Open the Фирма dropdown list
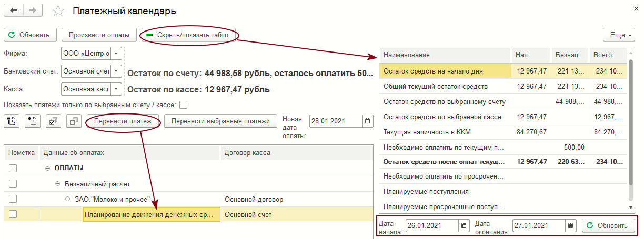Viewport: 644px width, 239px height. click(x=116, y=53)
